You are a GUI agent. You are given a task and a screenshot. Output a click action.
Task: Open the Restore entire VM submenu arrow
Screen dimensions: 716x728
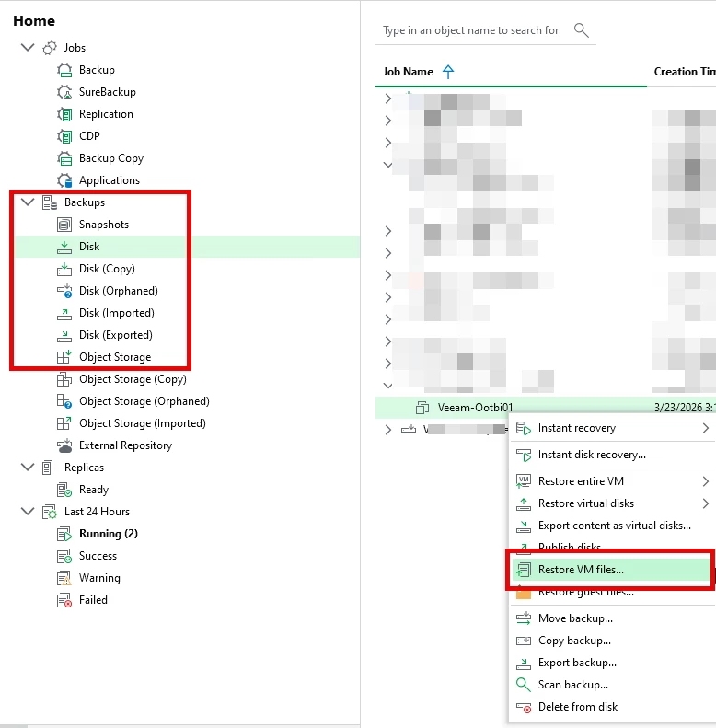(705, 481)
